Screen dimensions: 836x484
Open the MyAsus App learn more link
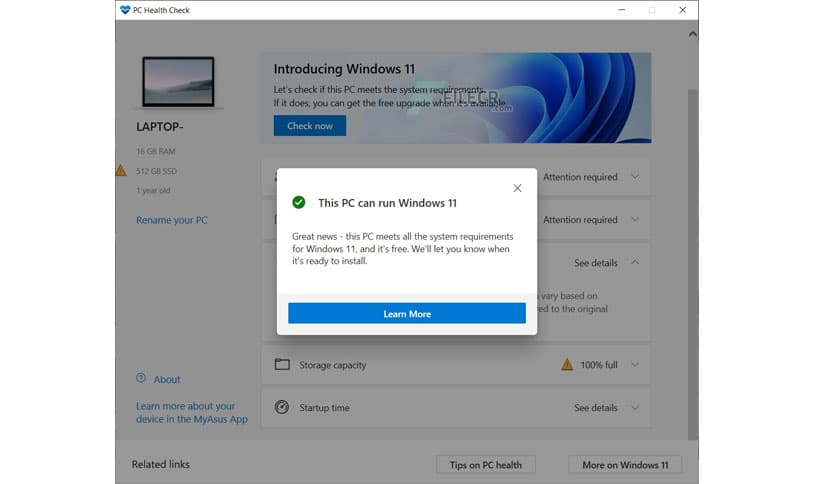(x=191, y=413)
